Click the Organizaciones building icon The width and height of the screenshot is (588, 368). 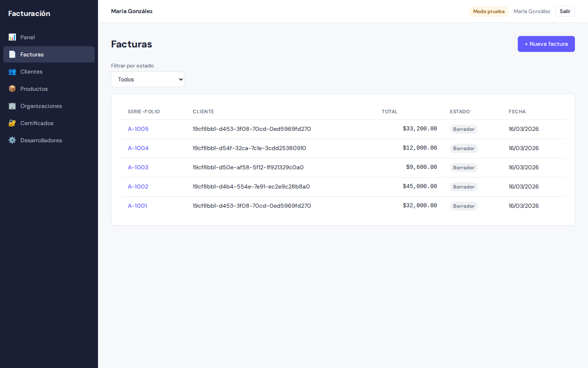(12, 106)
